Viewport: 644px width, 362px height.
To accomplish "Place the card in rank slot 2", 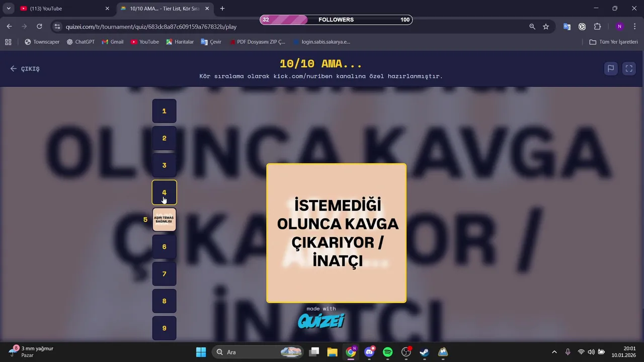I will 164,138.
